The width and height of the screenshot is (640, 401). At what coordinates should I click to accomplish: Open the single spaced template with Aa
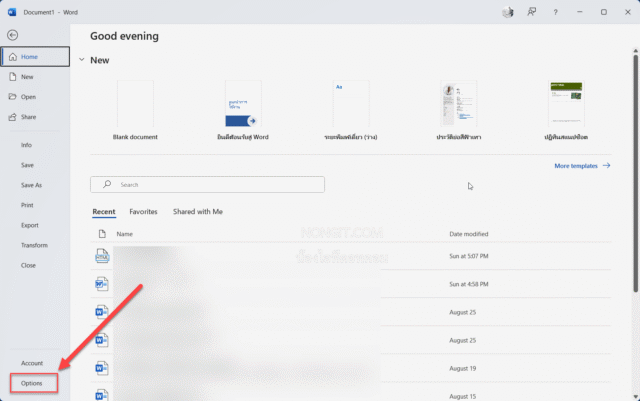tap(351, 104)
